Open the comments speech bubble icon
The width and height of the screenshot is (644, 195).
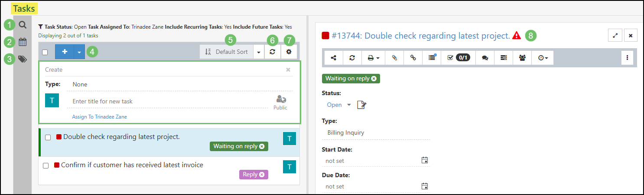(485, 58)
